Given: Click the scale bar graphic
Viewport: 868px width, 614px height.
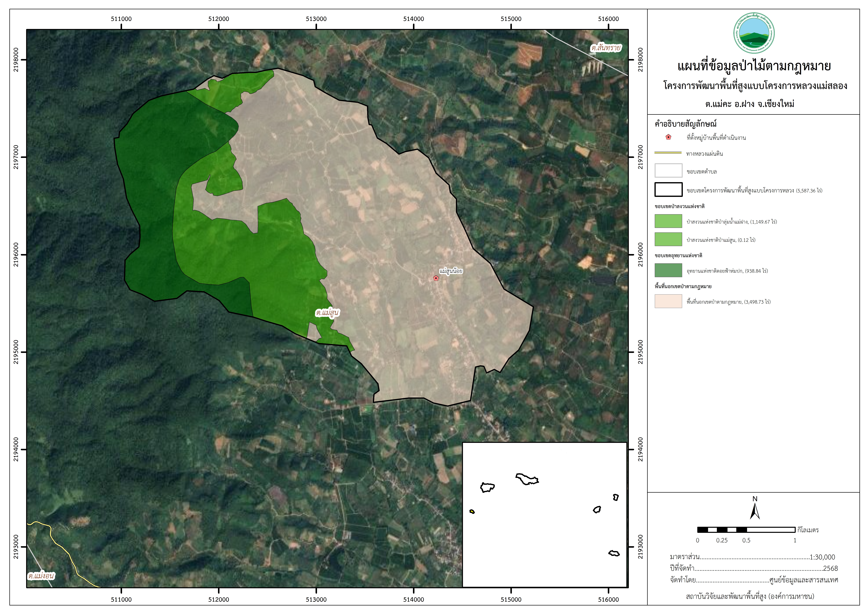Looking at the screenshot, I should coord(746,530).
